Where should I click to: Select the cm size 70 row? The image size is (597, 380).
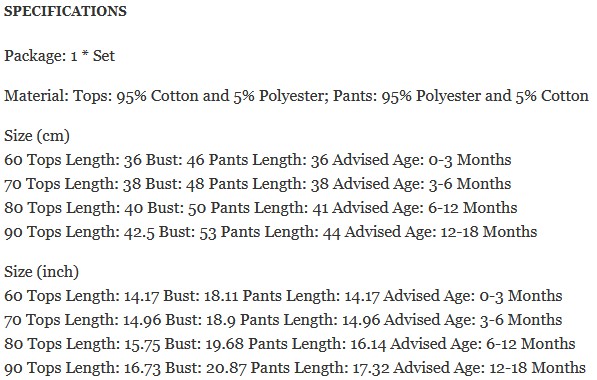[257, 184]
